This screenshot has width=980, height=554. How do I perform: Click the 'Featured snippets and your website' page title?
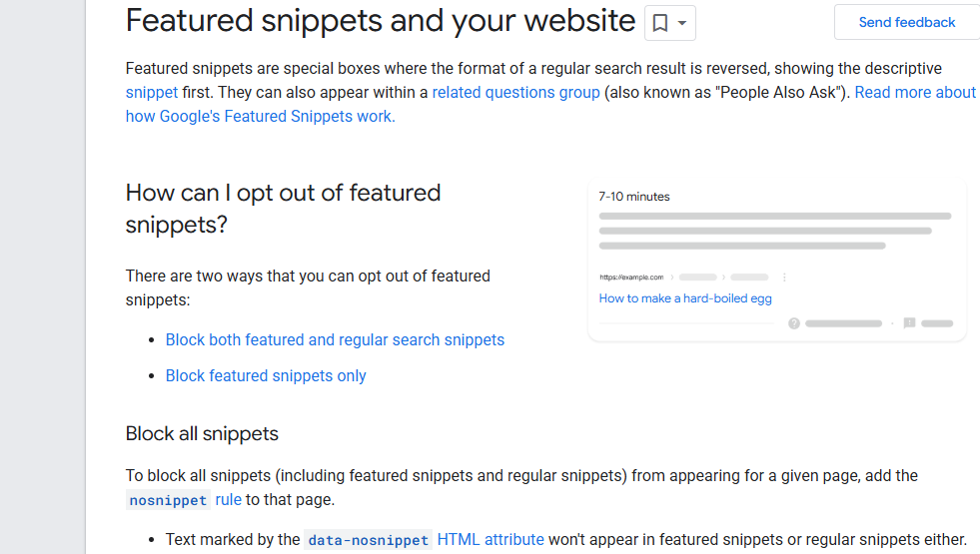(x=381, y=21)
